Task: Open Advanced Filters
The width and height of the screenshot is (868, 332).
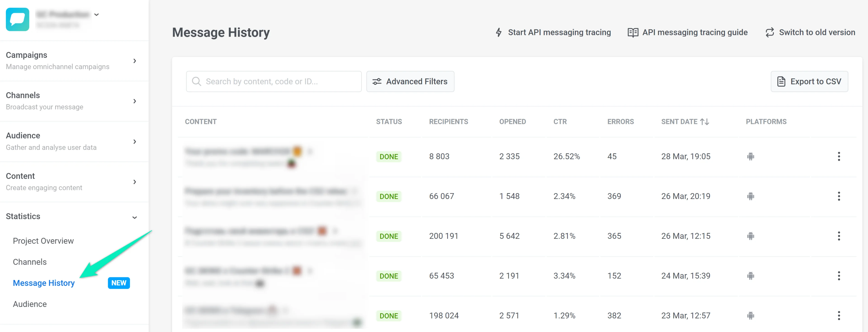Action: (410, 82)
